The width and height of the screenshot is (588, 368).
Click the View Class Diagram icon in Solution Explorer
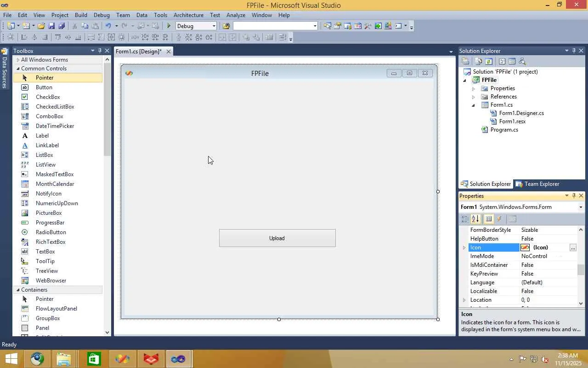tap(522, 62)
